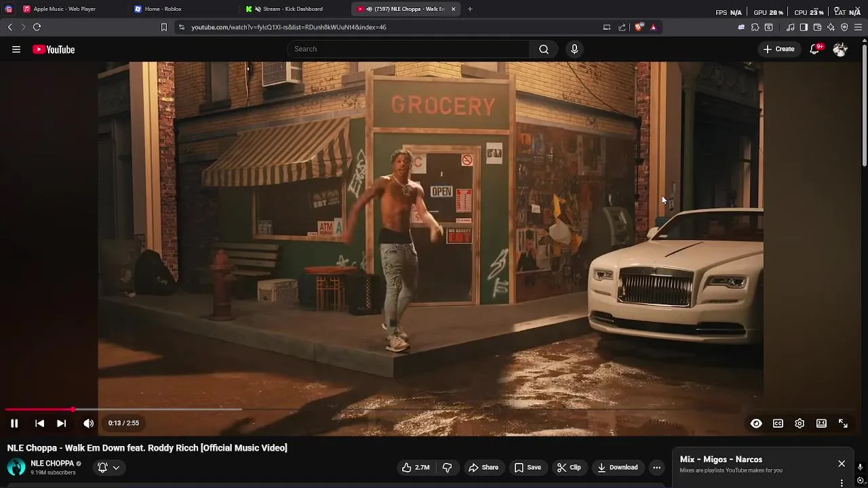The width and height of the screenshot is (868, 488).
Task: Enter full screen mode
Action: coord(843,423)
